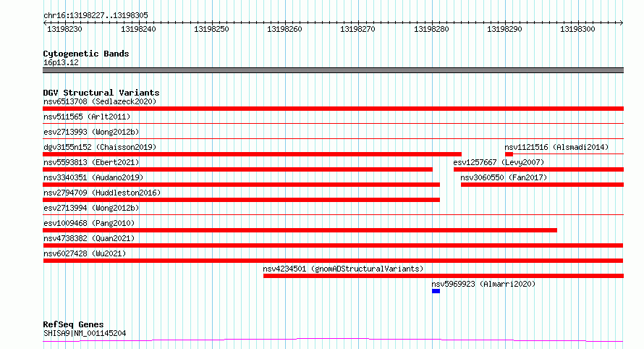Image resolution: width=644 pixels, height=349 pixels.
Task: Click the magenta SHISA9 gene line
Action: click(x=333, y=340)
